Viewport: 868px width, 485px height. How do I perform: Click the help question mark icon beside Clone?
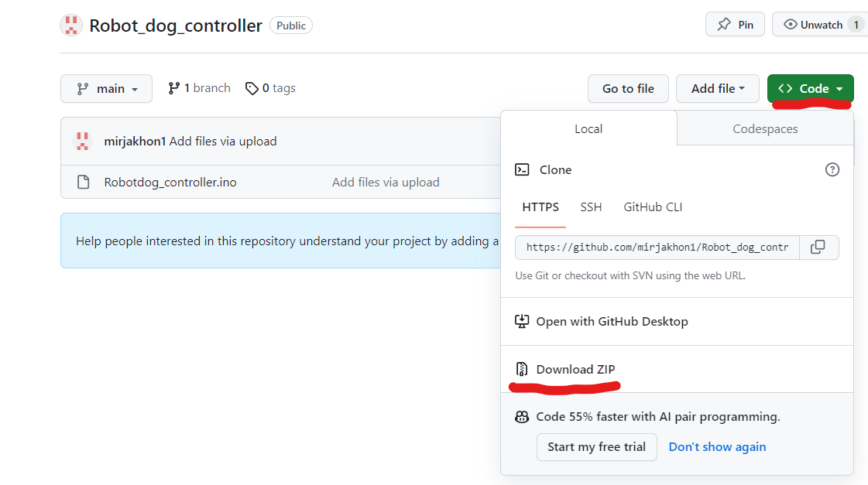(x=832, y=169)
